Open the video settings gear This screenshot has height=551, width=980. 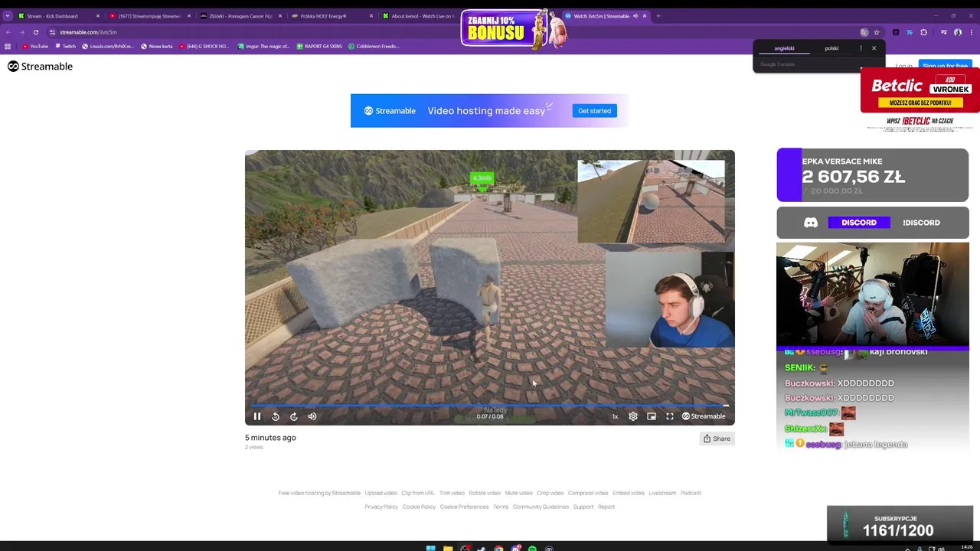(x=633, y=416)
